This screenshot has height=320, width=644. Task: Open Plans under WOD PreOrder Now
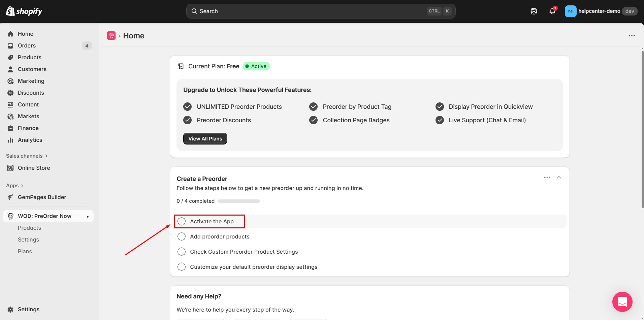click(25, 251)
